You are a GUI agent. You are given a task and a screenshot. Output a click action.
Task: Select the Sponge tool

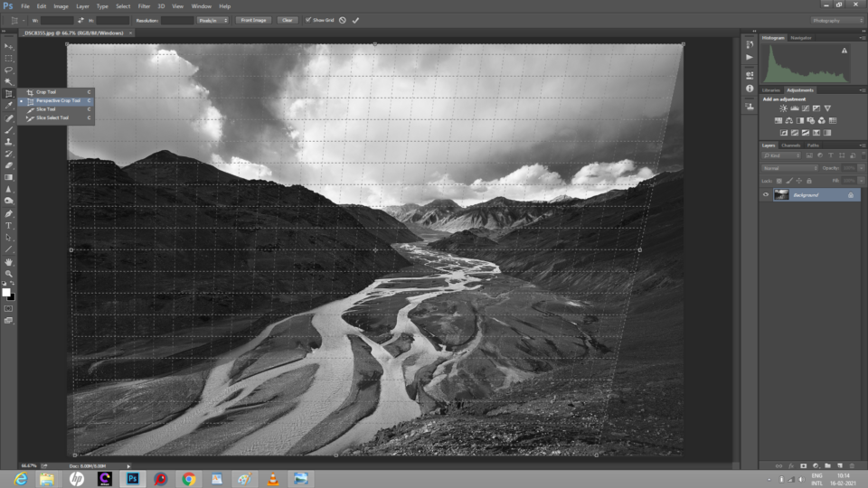pos(9,201)
